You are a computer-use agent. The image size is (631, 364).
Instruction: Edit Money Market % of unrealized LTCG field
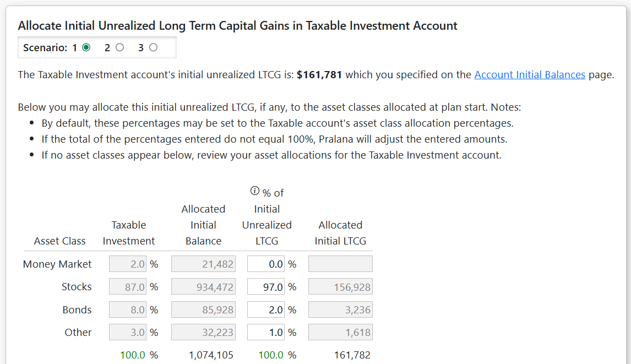[x=266, y=264]
